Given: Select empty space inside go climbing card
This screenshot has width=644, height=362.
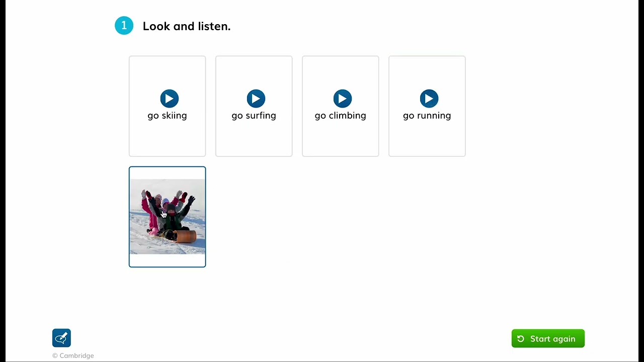Looking at the screenshot, I should point(340,138).
